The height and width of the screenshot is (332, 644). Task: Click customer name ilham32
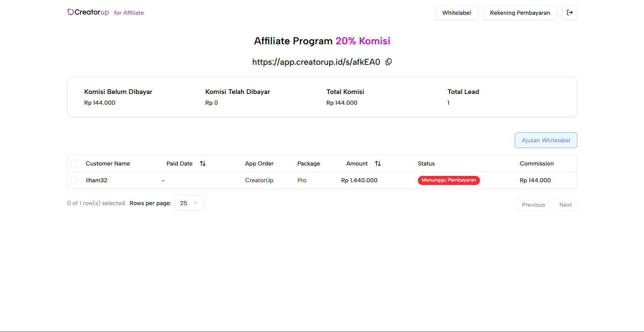click(97, 180)
